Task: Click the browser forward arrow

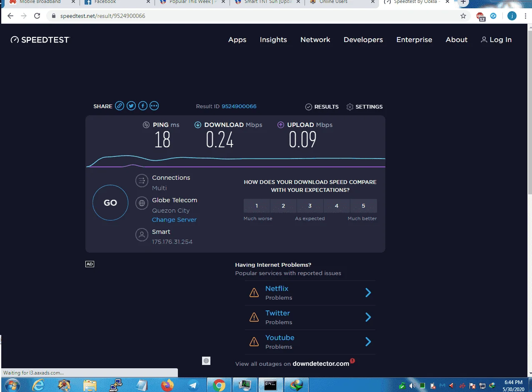Action: click(x=24, y=16)
